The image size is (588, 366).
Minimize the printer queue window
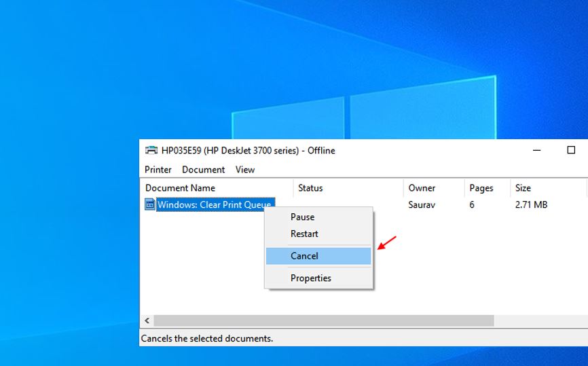point(536,150)
